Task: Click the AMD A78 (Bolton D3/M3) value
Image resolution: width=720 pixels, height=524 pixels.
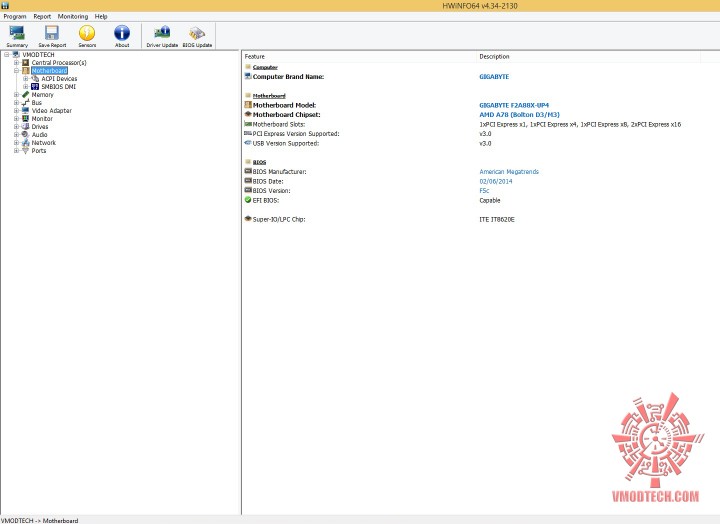Action: point(519,115)
